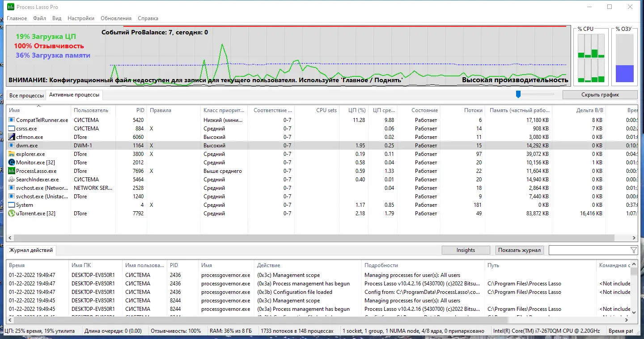This screenshot has width=644, height=339.
Task: Click the ProcessLasso.exe green icon
Action: [12, 171]
